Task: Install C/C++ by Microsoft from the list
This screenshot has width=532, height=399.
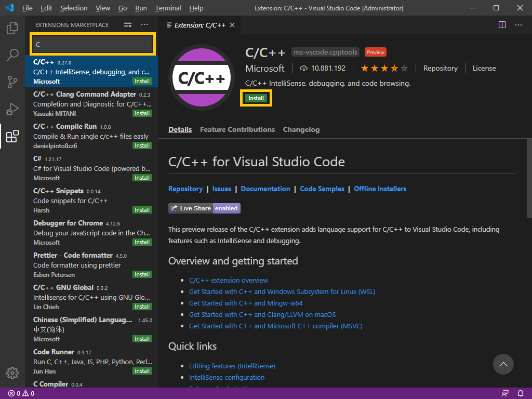Action: coord(142,81)
